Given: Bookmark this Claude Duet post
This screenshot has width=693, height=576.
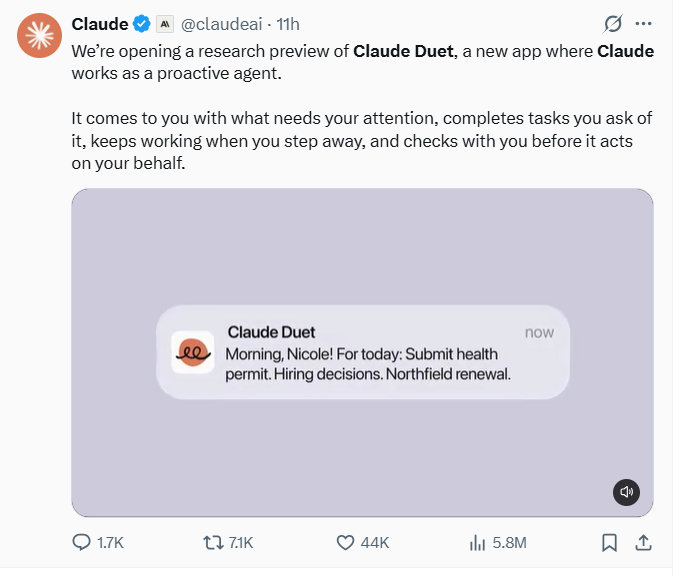Looking at the screenshot, I should (609, 542).
